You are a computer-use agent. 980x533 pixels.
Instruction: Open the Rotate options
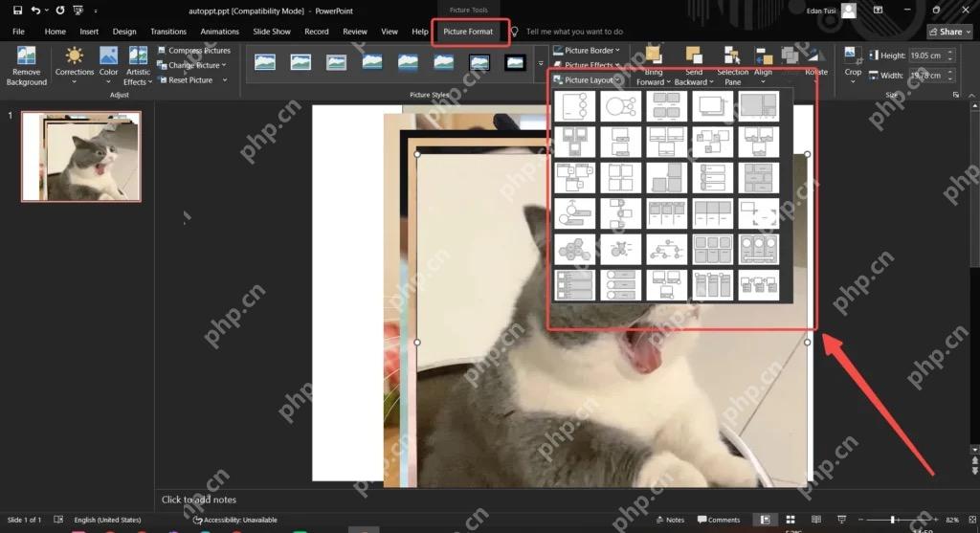[x=815, y=66]
